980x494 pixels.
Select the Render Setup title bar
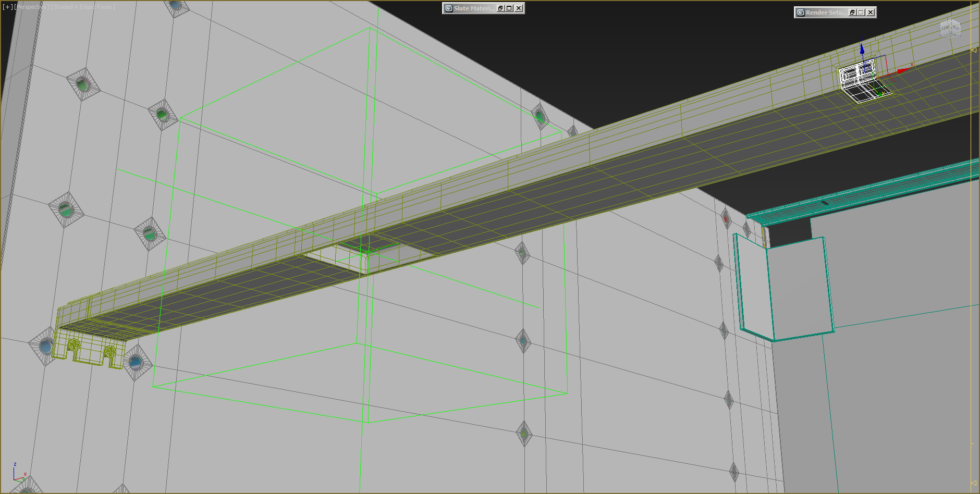coord(825,13)
